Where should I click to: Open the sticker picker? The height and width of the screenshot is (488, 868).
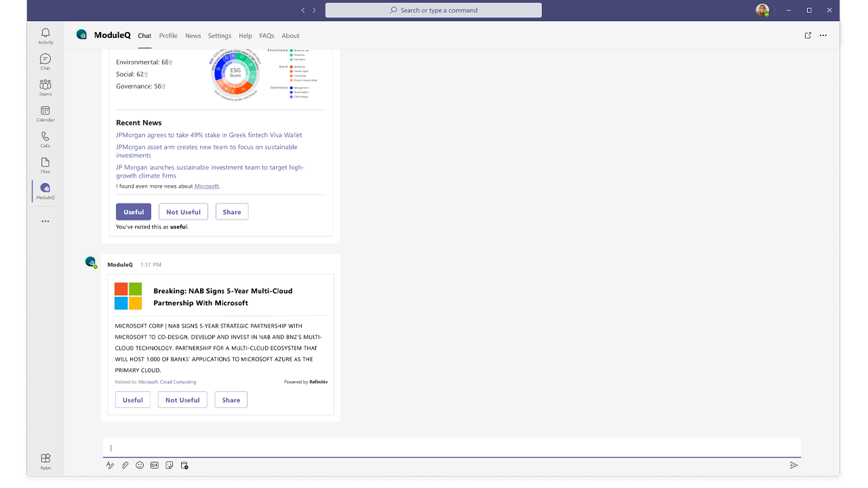coord(170,465)
